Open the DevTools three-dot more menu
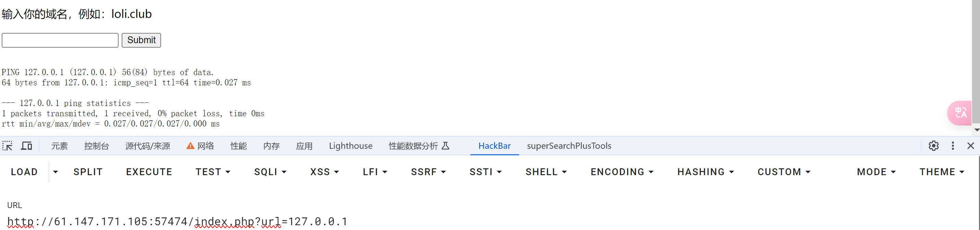The height and width of the screenshot is (230, 980). point(953,146)
